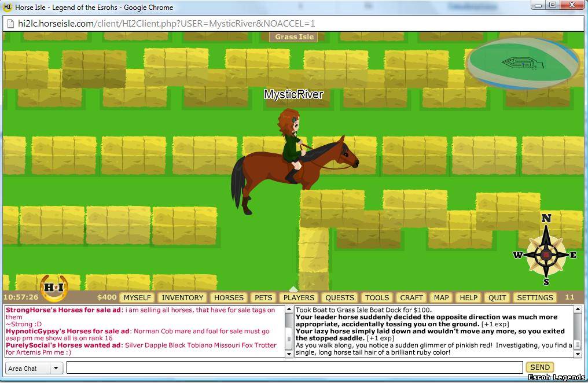Click the Grass Isle location label
The height and width of the screenshot is (383, 588).
pyautogui.click(x=294, y=36)
